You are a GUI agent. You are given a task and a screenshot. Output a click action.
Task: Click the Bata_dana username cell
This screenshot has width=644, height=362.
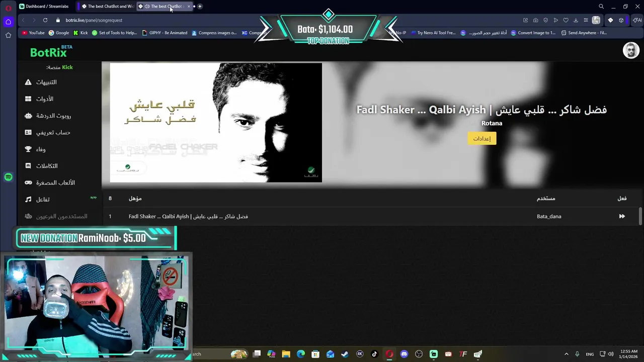pos(549,216)
